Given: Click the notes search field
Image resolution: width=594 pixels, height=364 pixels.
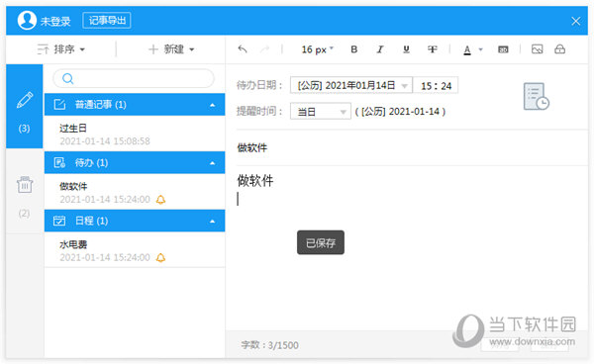Looking at the screenshot, I should (134, 78).
